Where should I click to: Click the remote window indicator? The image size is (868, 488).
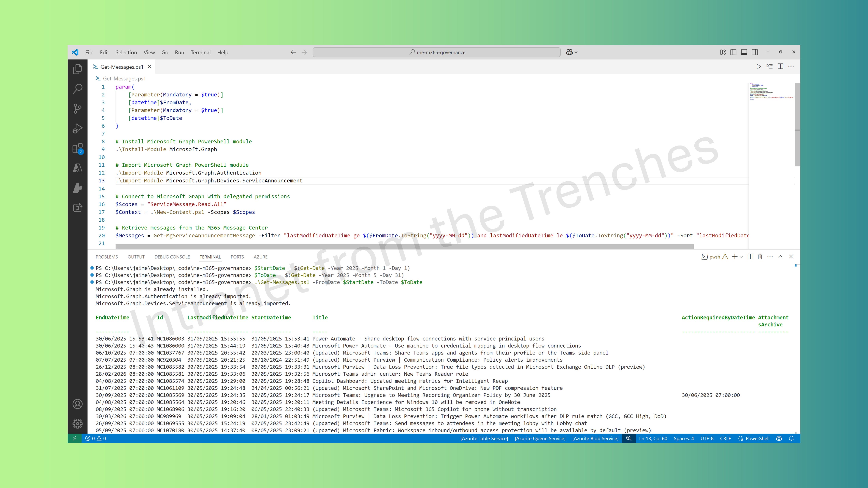pos(74,438)
